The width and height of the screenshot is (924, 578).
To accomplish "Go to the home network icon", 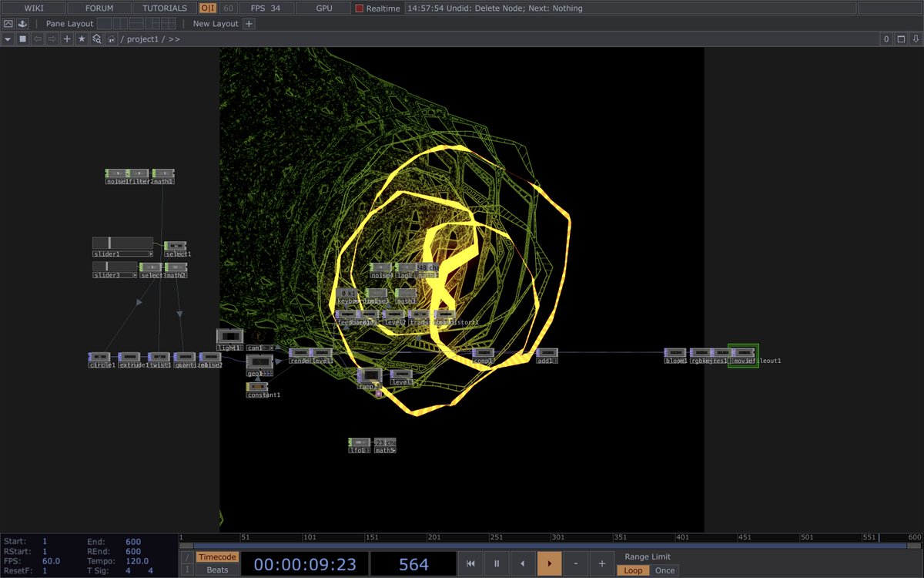I will [111, 39].
